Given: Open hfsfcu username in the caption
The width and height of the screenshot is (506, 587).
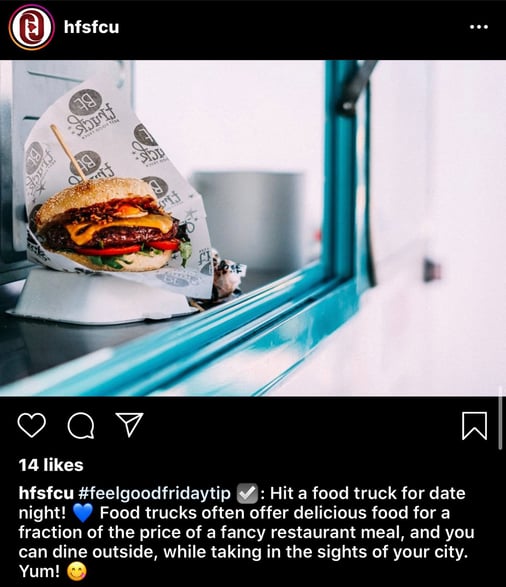Looking at the screenshot, I should pyautogui.click(x=46, y=493).
